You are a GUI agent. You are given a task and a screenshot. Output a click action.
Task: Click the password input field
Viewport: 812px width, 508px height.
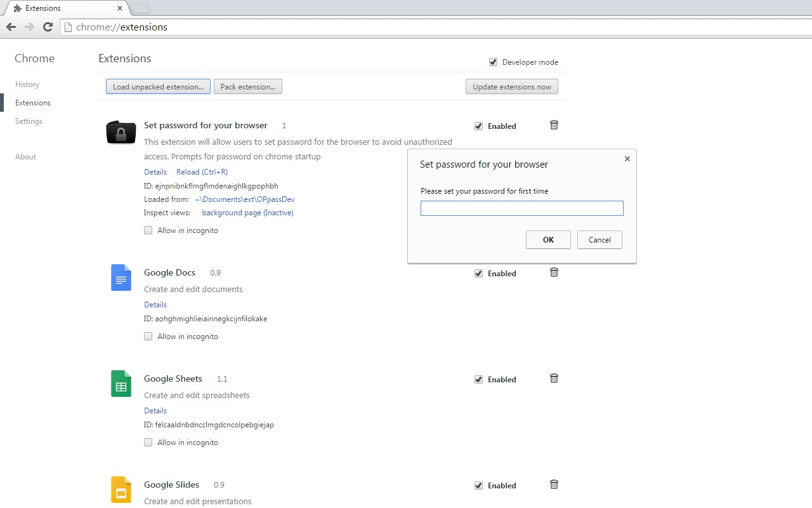[521, 208]
